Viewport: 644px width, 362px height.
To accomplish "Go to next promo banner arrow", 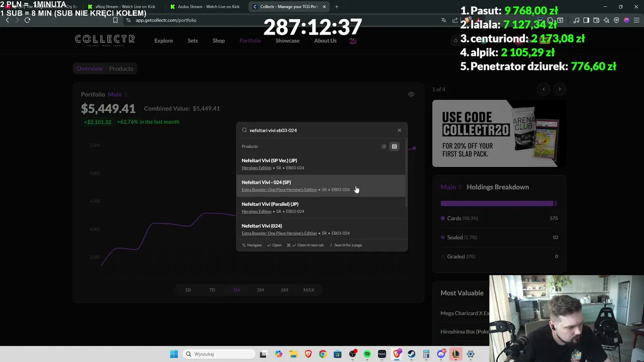I will point(559,89).
